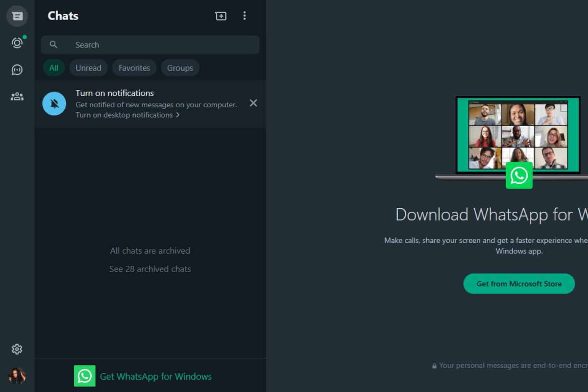Screen dimensions: 588x392
Task: Open the Settings gear icon
Action: 17,349
